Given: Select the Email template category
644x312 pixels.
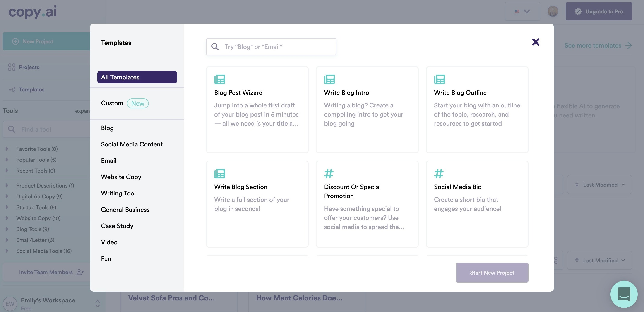Looking at the screenshot, I should 109,161.
